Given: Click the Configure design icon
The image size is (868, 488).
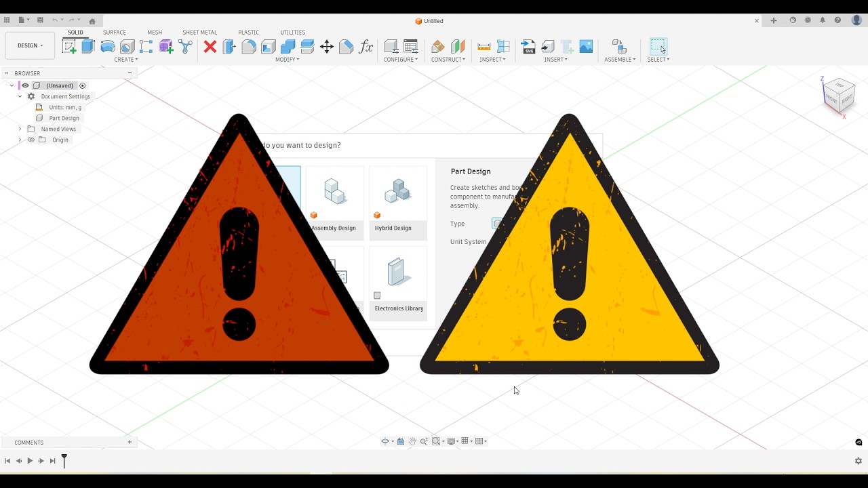Looking at the screenshot, I should point(391,47).
